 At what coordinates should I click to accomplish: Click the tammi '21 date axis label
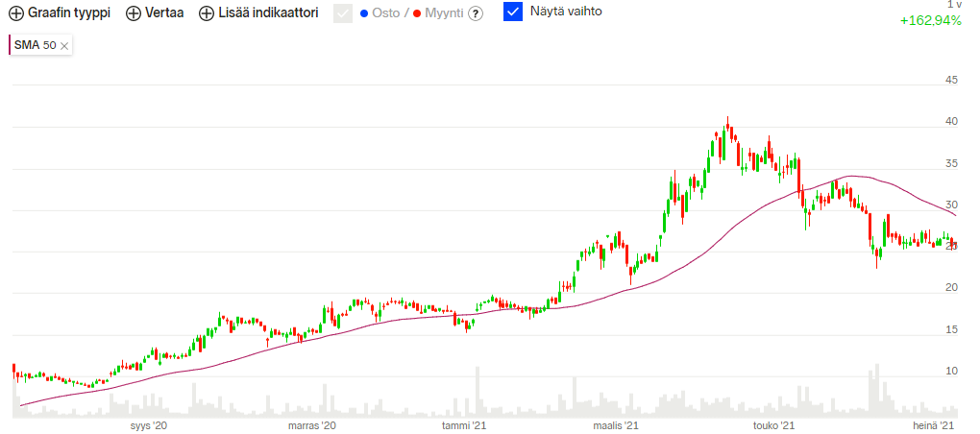point(464,424)
